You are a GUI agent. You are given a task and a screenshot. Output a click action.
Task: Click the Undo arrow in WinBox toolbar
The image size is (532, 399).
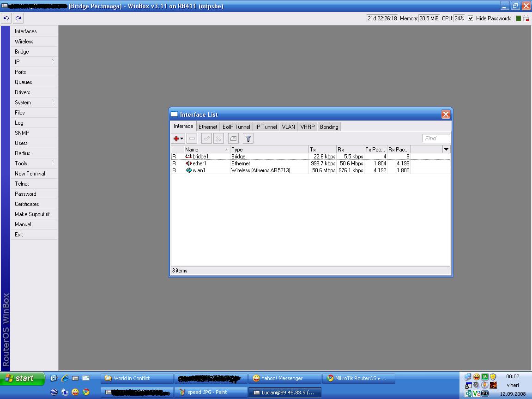coord(6,18)
